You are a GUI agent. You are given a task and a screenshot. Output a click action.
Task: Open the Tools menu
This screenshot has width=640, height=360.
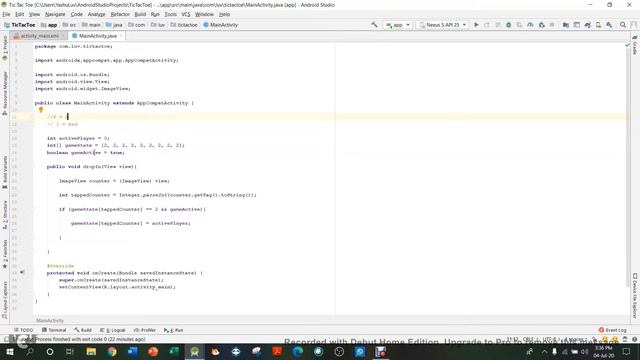[x=171, y=14]
